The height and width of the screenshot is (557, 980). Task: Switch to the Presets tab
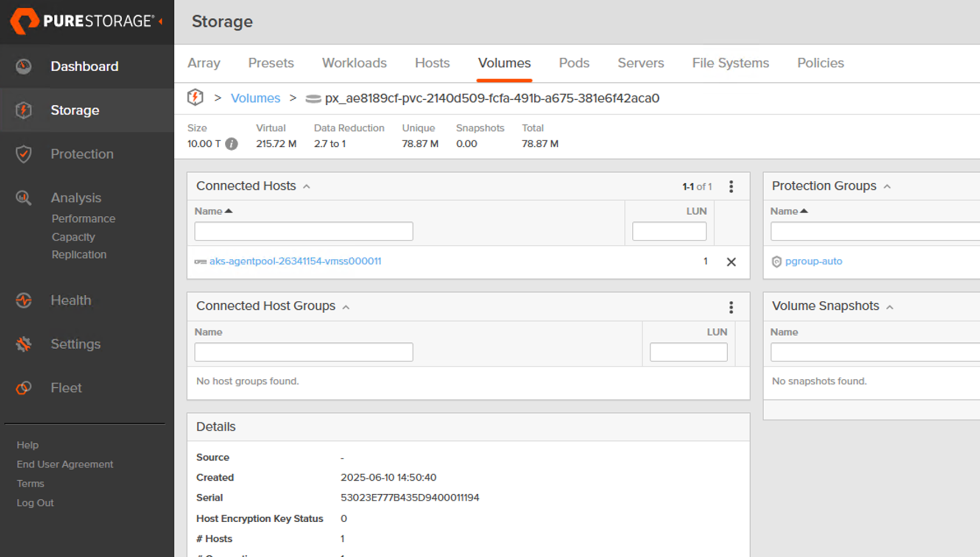[271, 63]
